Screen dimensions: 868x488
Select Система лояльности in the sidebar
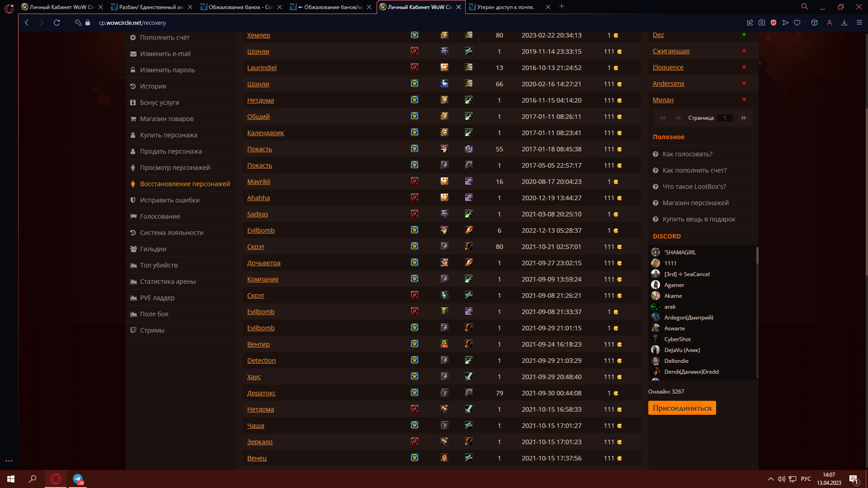pos(171,233)
